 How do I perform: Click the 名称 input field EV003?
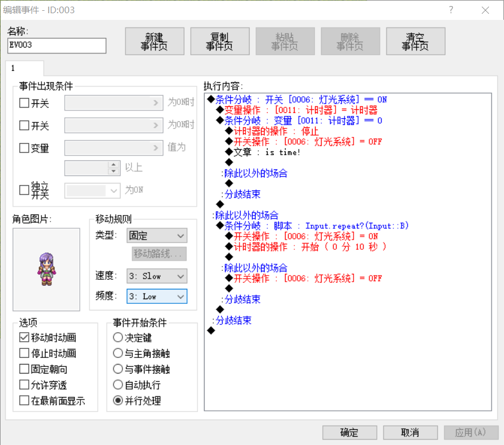coord(56,46)
